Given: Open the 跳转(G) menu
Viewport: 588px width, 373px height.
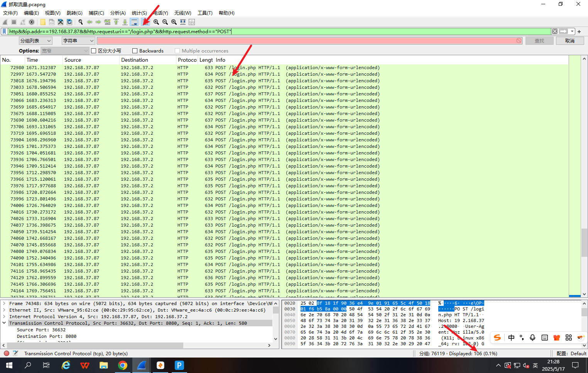Looking at the screenshot, I should [74, 13].
